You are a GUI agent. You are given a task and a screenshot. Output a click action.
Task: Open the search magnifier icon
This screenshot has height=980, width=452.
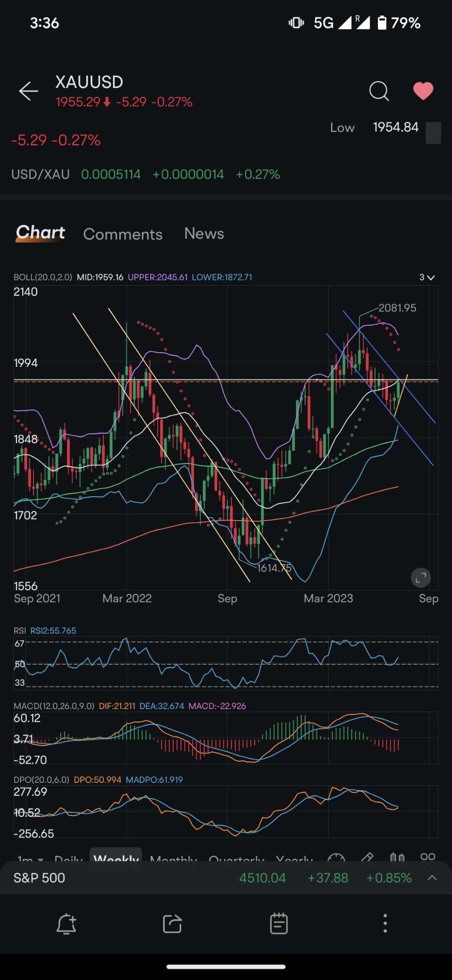point(379,90)
